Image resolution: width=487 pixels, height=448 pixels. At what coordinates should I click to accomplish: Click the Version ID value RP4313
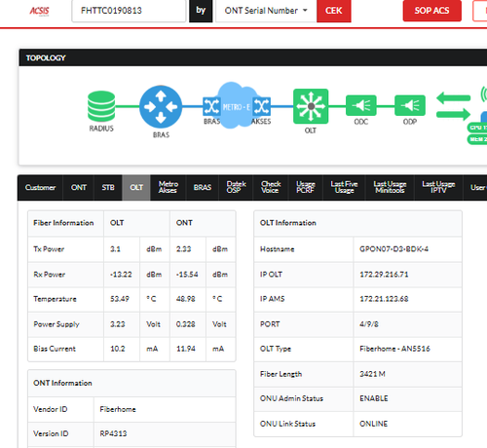point(113,433)
